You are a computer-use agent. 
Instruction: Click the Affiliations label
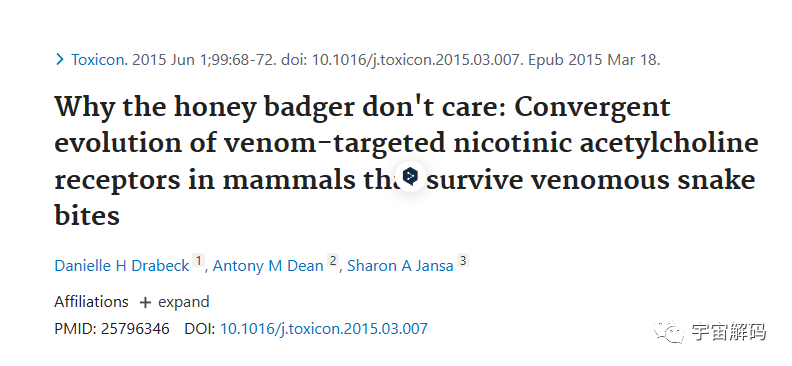pyautogui.click(x=91, y=302)
